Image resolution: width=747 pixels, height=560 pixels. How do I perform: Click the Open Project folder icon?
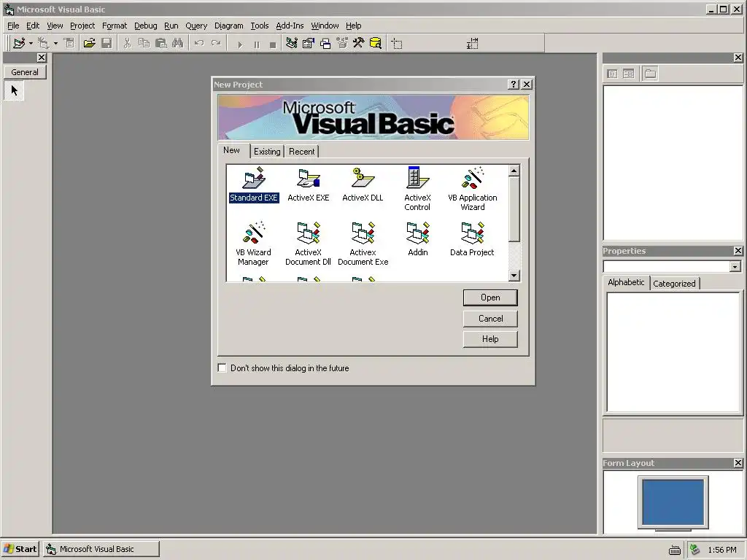(x=89, y=43)
